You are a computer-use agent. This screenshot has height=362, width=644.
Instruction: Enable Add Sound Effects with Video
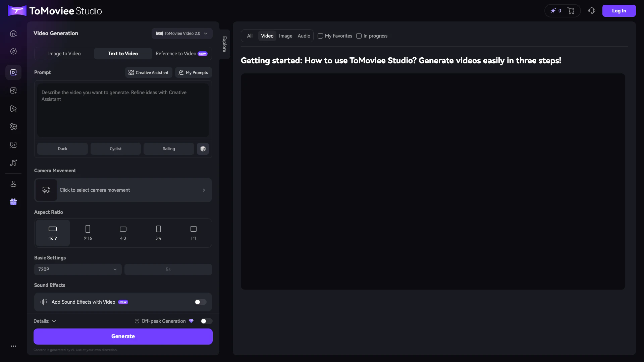point(200,302)
